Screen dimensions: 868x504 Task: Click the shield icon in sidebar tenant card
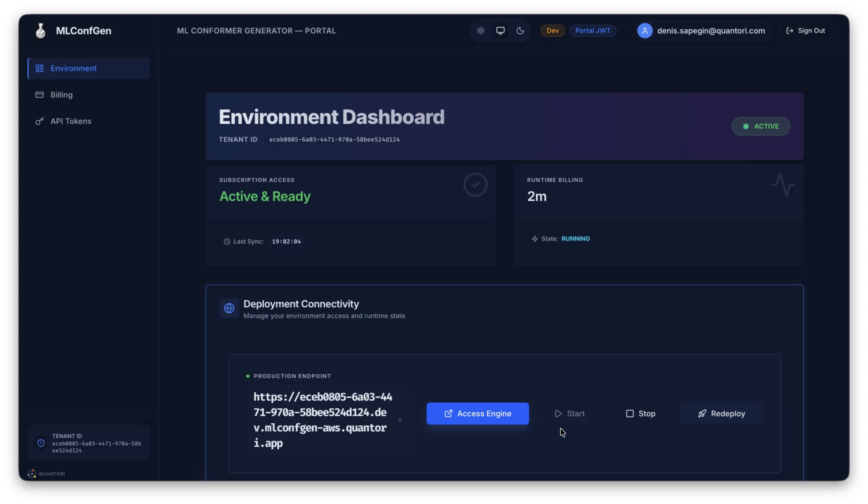tap(41, 443)
